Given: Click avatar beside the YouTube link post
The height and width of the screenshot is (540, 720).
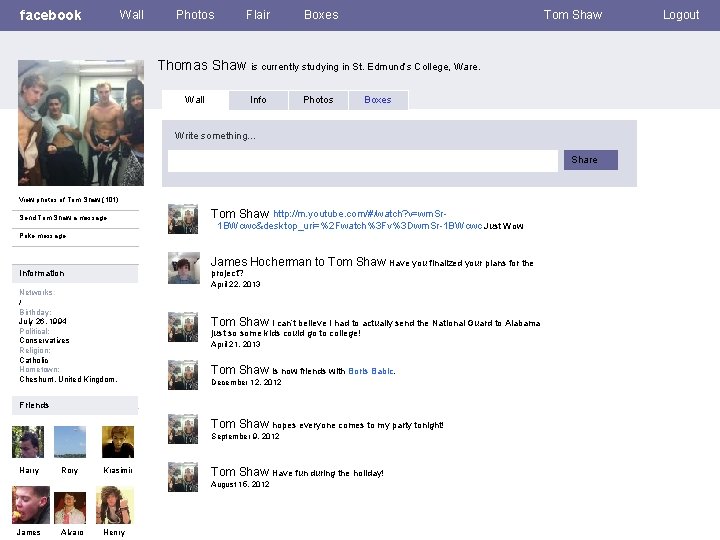Looking at the screenshot, I should point(183,219).
